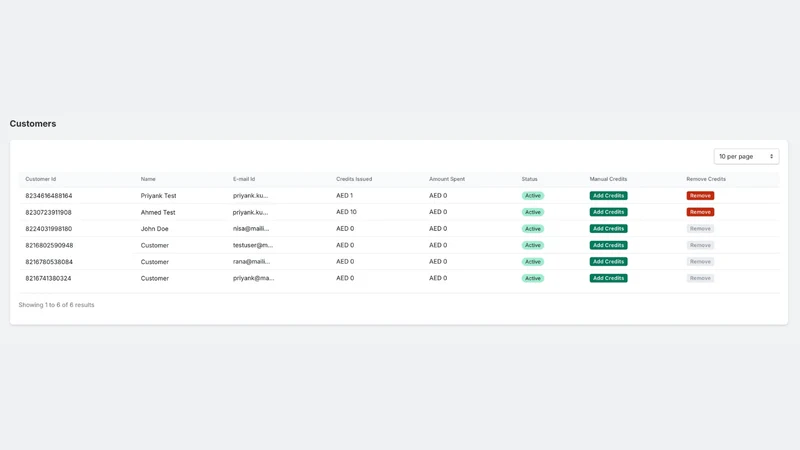The height and width of the screenshot is (450, 800).
Task: Click disabled Remove for customer 8216741380324
Action: [700, 278]
